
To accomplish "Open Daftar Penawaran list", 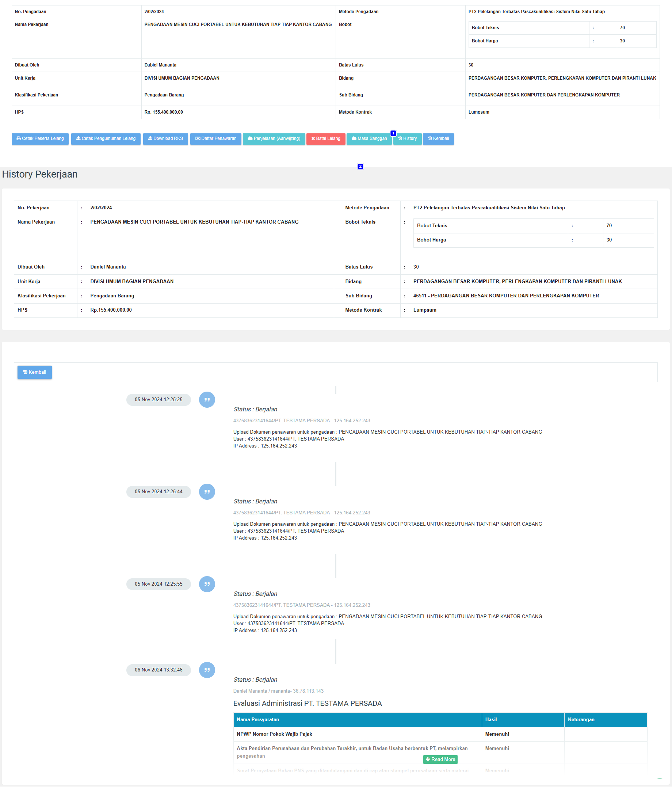I will [x=215, y=138].
